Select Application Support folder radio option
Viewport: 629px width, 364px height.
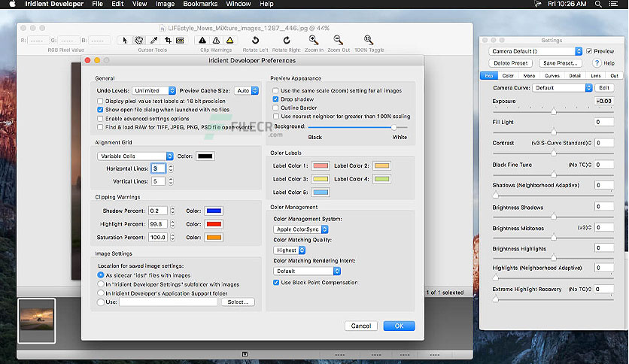[x=101, y=293]
